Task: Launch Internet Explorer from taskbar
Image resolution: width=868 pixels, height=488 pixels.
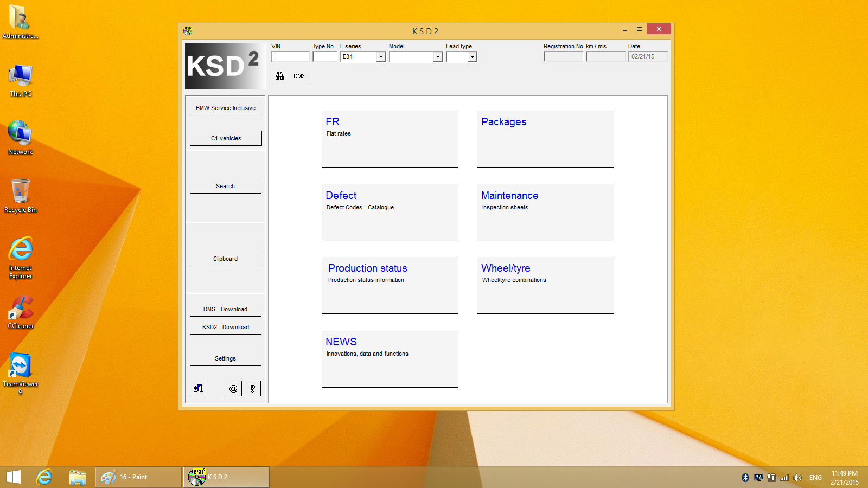Action: coord(44,477)
